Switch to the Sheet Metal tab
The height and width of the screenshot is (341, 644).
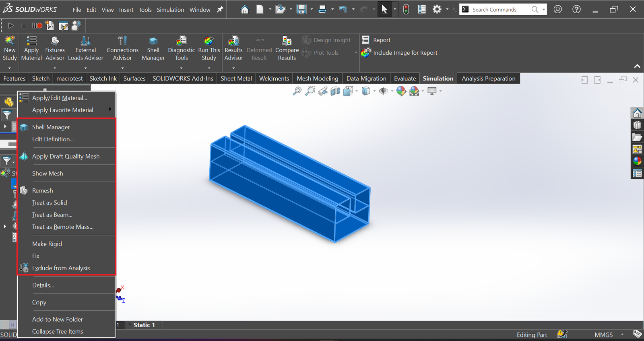(x=236, y=79)
